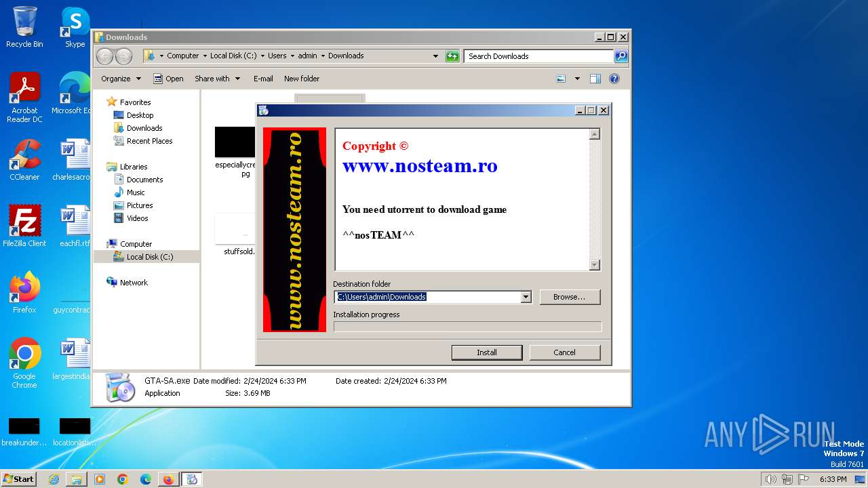Select Downloads under Favorites
The image size is (868, 488).
click(144, 128)
